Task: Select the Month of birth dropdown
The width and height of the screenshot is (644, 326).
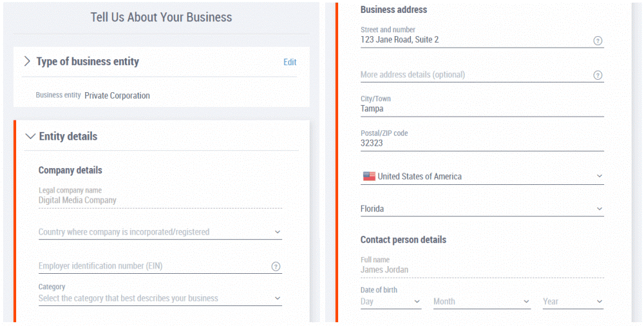Action: [482, 302]
